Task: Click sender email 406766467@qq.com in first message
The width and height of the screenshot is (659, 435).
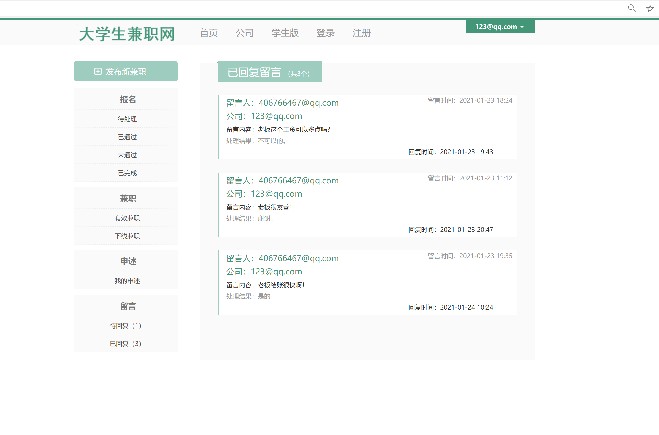Action: click(298, 102)
